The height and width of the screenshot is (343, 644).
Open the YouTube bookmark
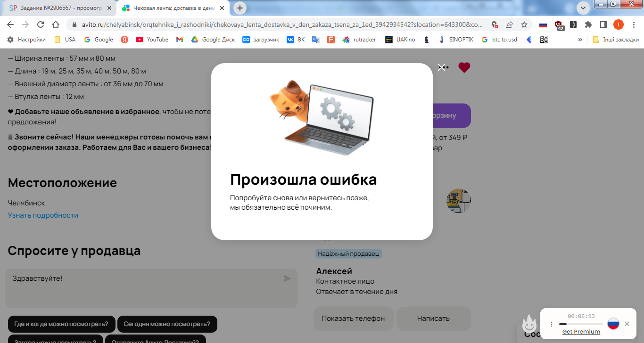152,40
